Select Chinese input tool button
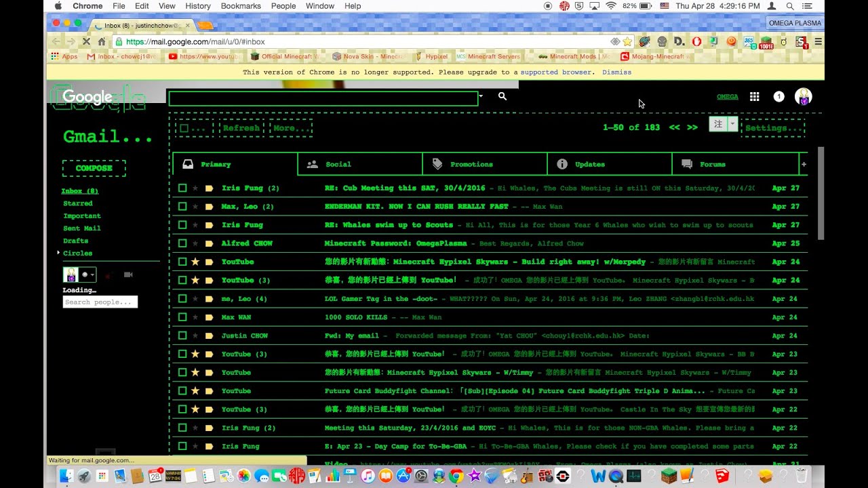The width and height of the screenshot is (868, 488). point(718,124)
